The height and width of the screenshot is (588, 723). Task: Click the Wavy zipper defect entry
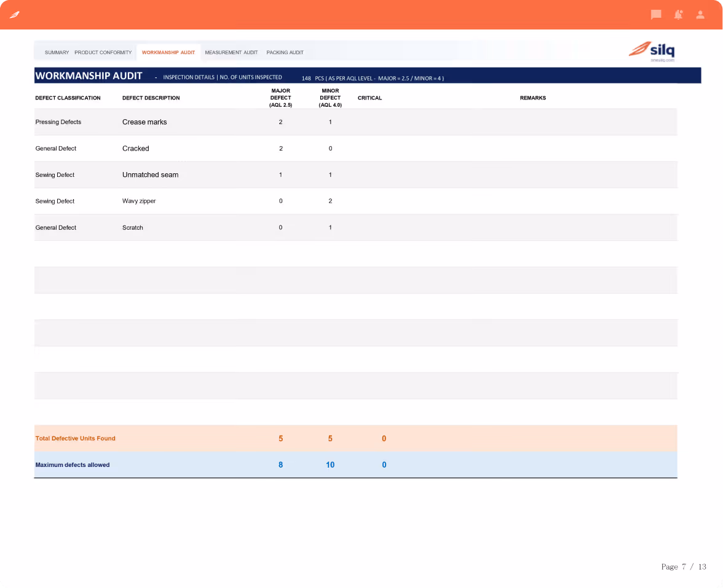coord(139,201)
